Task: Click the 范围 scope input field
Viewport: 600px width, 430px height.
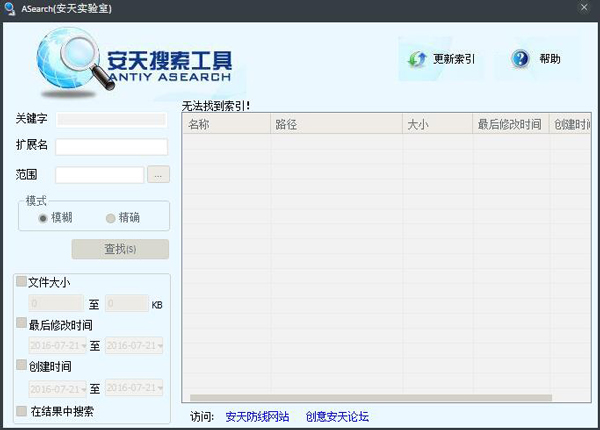Action: pos(99,175)
